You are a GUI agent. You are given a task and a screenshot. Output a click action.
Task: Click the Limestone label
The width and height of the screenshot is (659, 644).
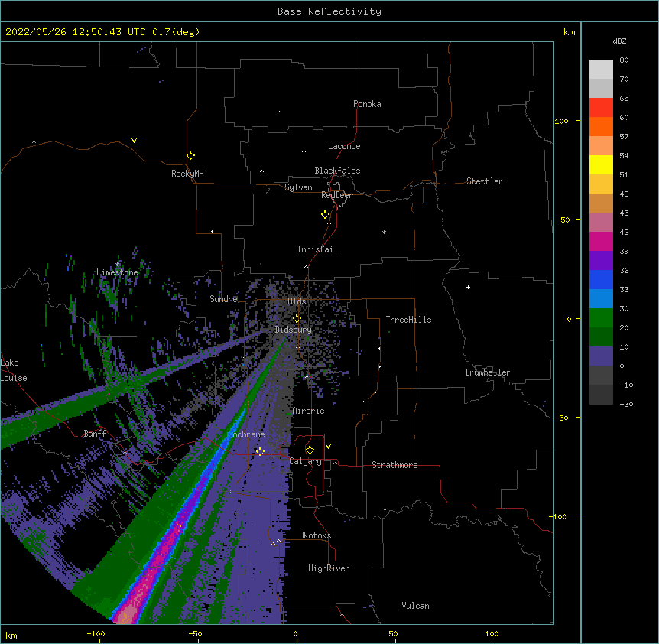117,272
